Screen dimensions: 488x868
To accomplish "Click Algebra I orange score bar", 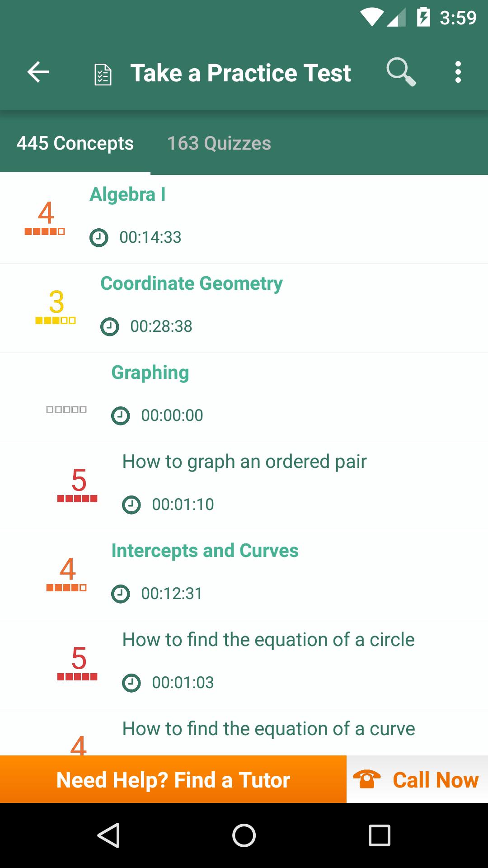I will (x=45, y=232).
